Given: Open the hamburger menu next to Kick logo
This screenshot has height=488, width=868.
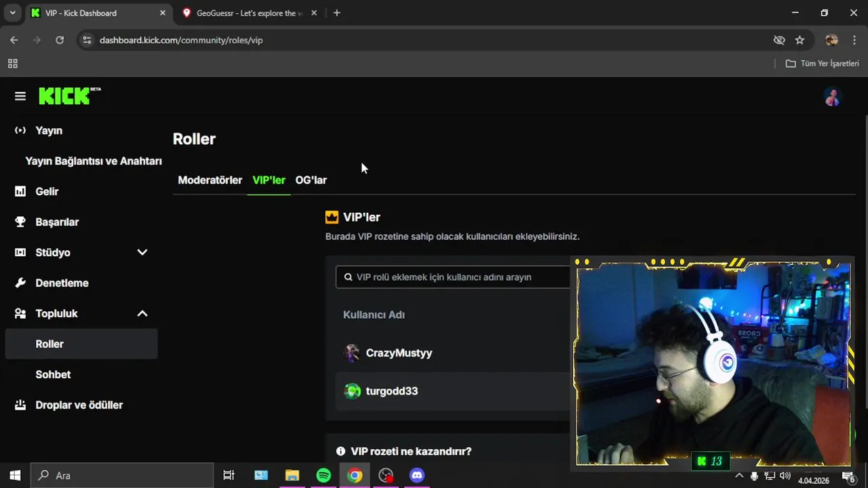Looking at the screenshot, I should tap(20, 96).
